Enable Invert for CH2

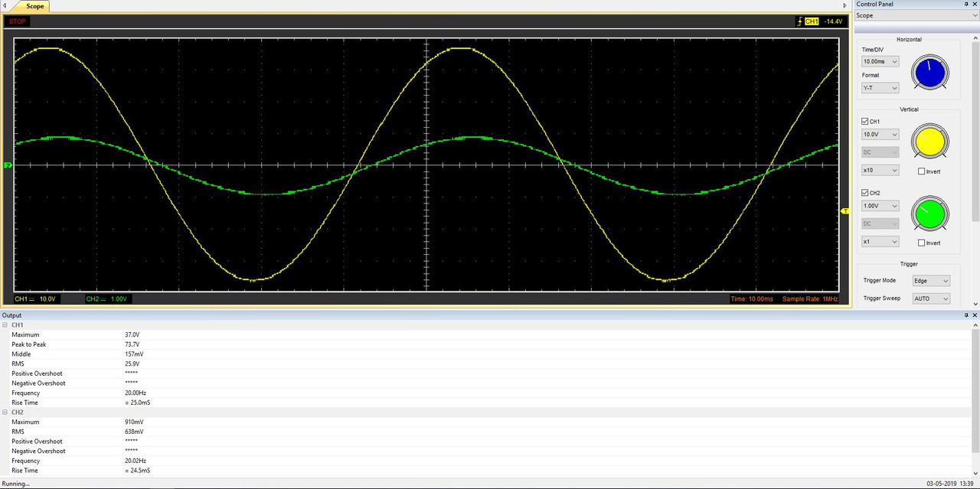[921, 243]
